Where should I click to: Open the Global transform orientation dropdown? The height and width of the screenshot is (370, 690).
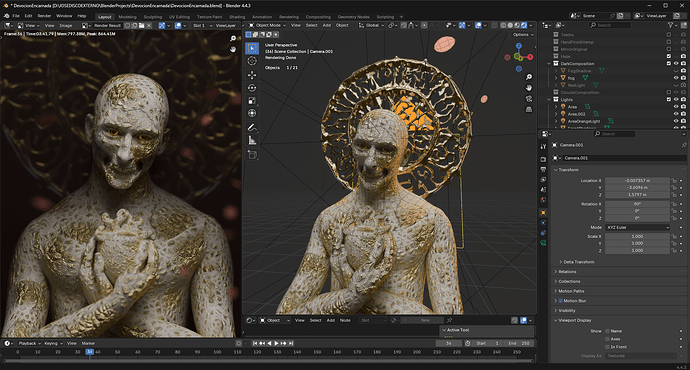click(x=371, y=26)
